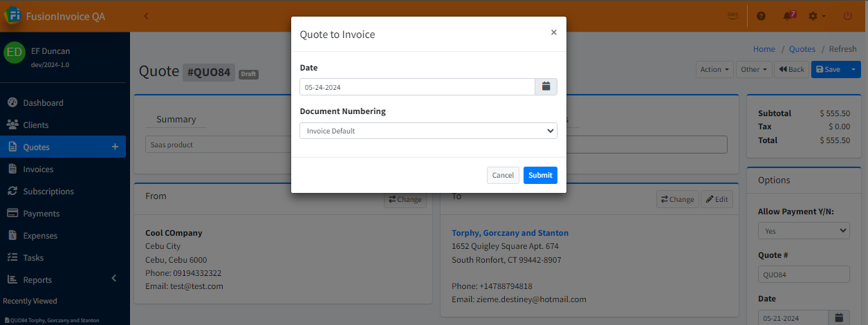
Task: Open the settings gear dropdown
Action: (x=817, y=15)
